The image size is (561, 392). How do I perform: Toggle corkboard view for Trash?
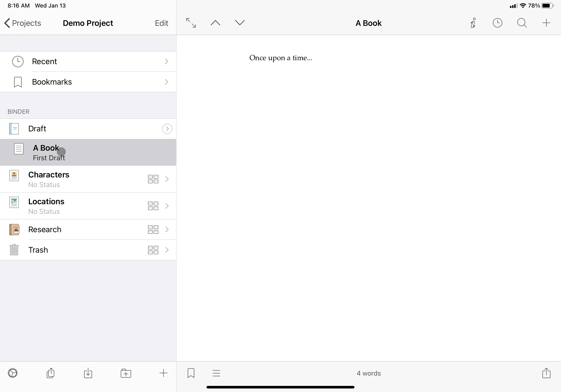coord(153,250)
